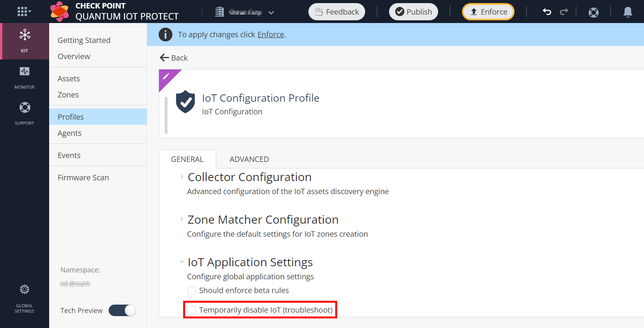Click the undo arrow icon
Image resolution: width=644 pixels, height=328 pixels.
point(547,12)
